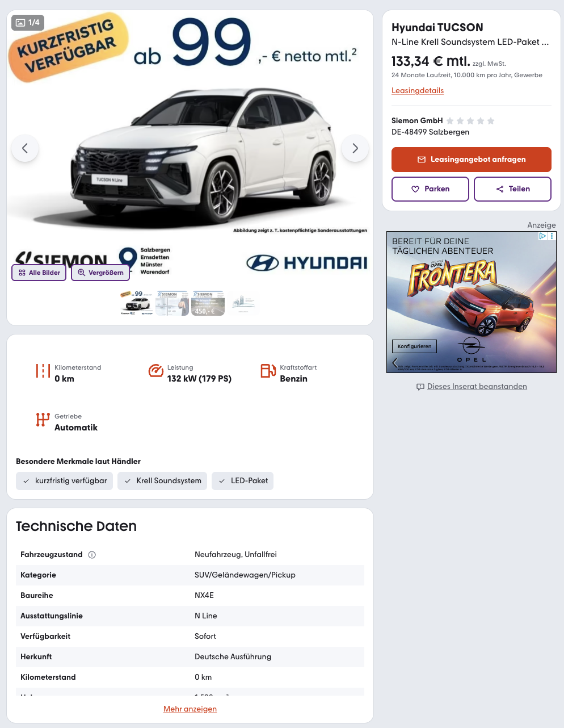Go to the previous car image arrow
This screenshot has width=564, height=728.
(25, 148)
